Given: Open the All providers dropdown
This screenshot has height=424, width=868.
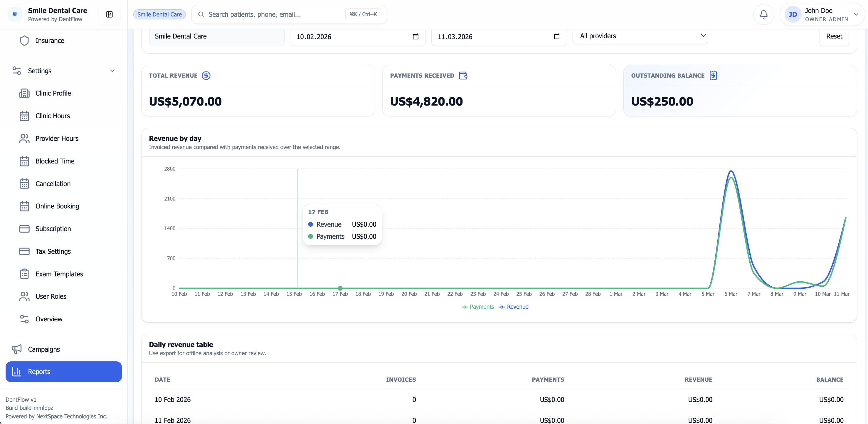Looking at the screenshot, I should 640,36.
